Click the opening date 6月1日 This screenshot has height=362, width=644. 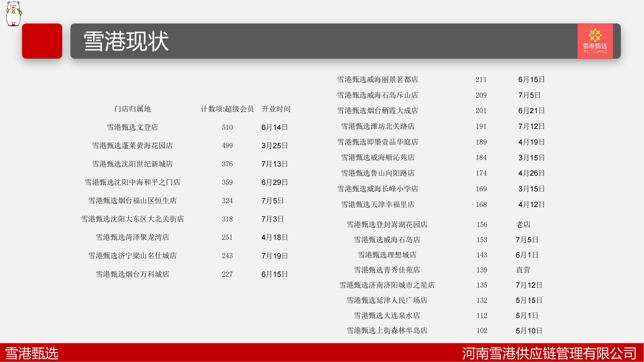point(527,255)
